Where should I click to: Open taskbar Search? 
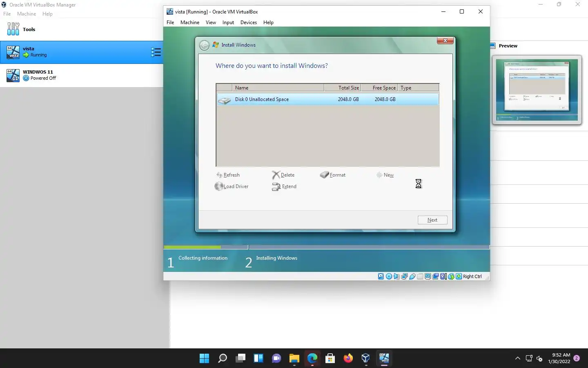pyautogui.click(x=223, y=359)
